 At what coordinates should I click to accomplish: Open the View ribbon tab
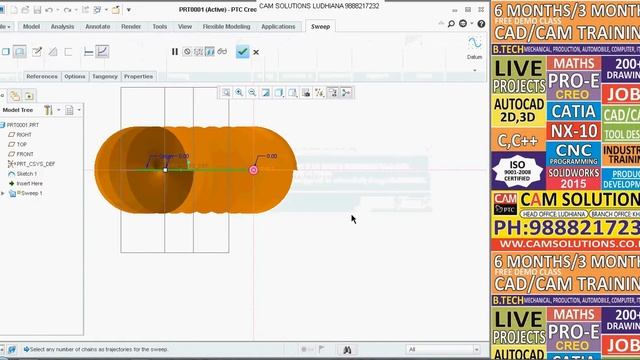[x=185, y=27]
